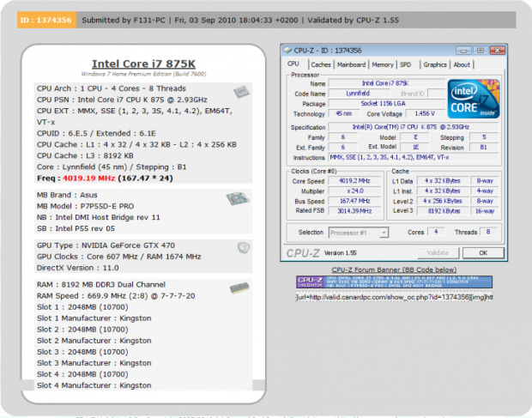Maximize the CPU-Z window
Screen dimensions: 532x418
pos(481,51)
